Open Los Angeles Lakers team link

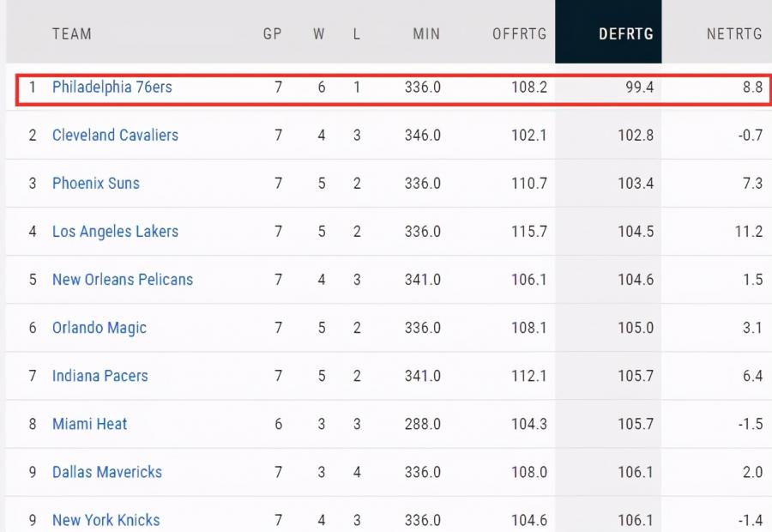pos(115,231)
